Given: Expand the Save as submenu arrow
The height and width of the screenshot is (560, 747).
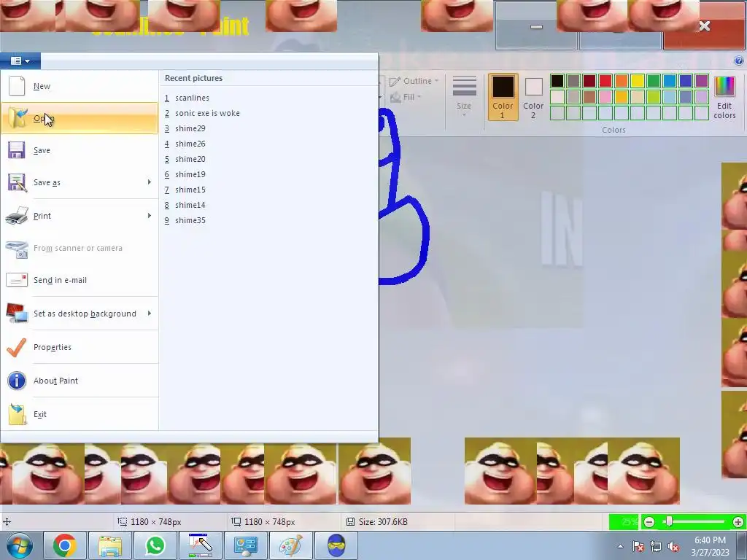Looking at the screenshot, I should point(149,182).
